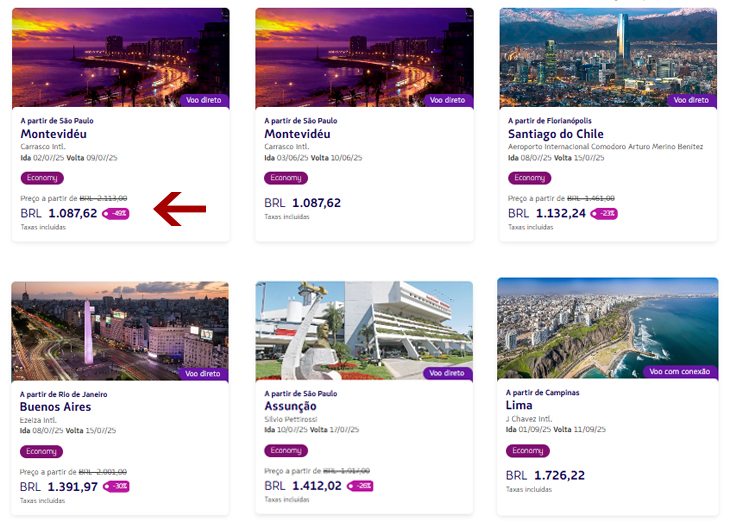Click the BRL 1.726,22 price on Lima
This screenshot has width=730, height=527.
[545, 475]
